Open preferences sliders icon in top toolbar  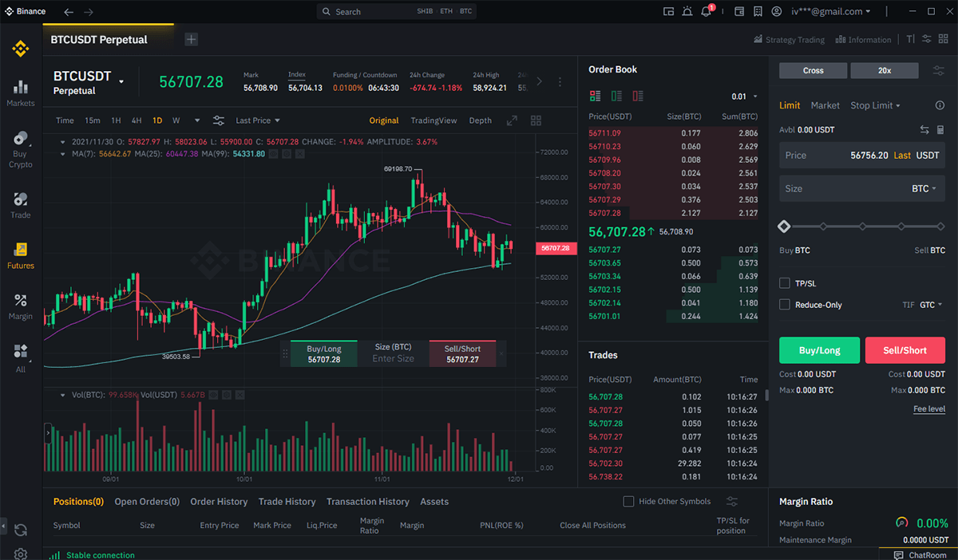tap(926, 39)
